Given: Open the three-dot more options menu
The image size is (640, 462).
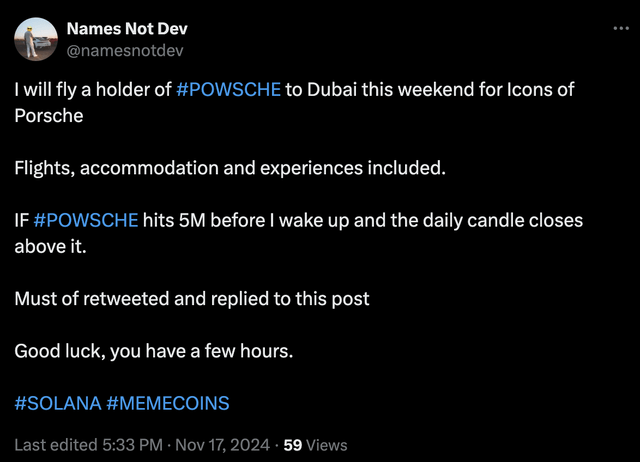Looking at the screenshot, I should [x=622, y=28].
